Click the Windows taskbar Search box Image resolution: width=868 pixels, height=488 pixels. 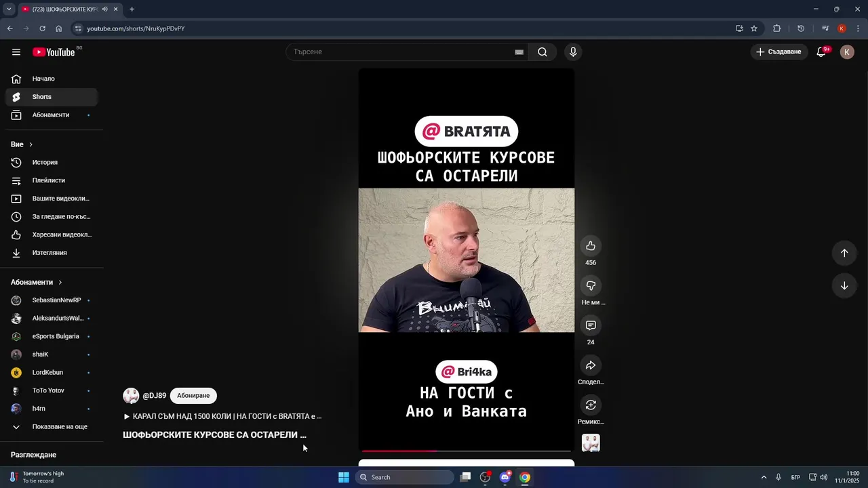click(405, 477)
